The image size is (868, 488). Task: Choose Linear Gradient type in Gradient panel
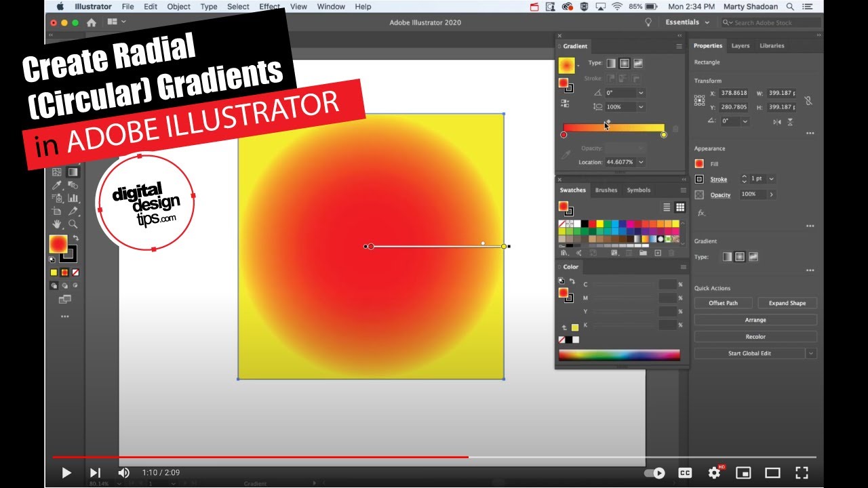tap(611, 63)
